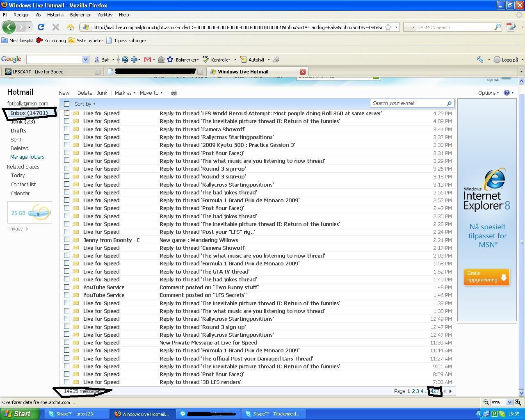Open the Junk (23) folder
The height and width of the screenshot is (420, 525).
point(23,121)
